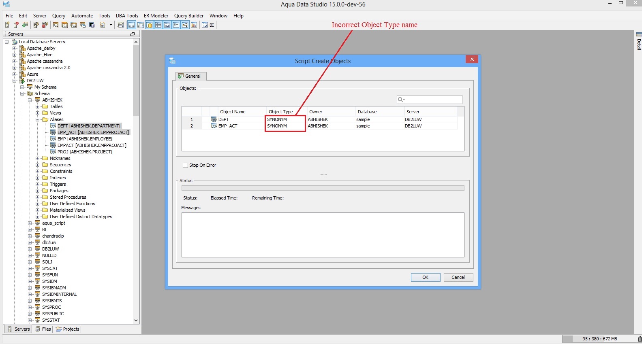Screen dimensions: 644x344
Task: Click the plug connect icon without red mark
Action: click(36, 25)
